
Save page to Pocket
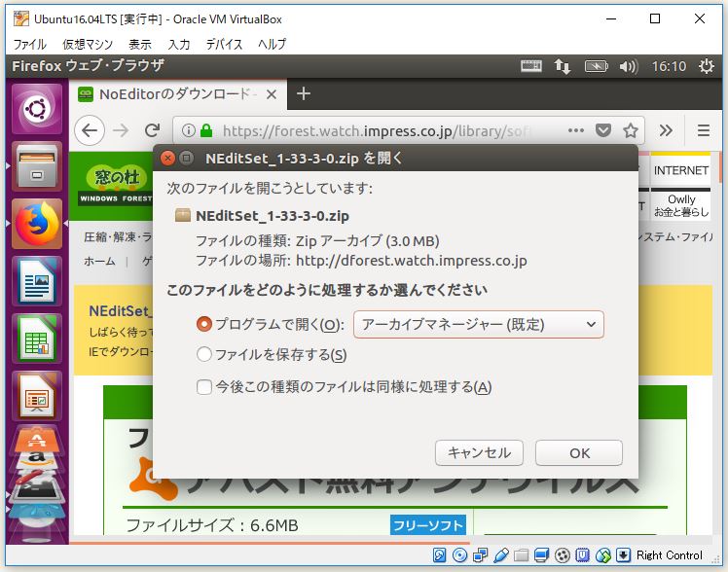coord(603,130)
